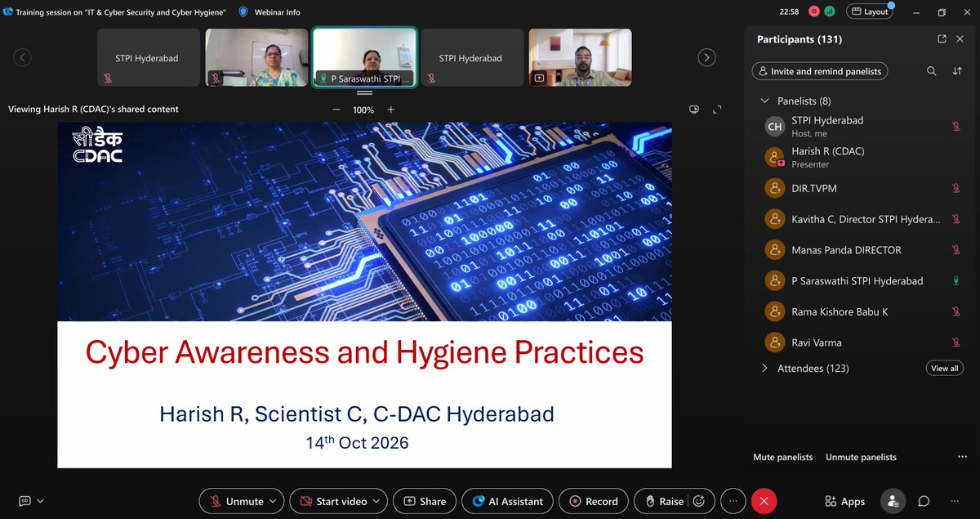Click the annotate shared content icon
Screen dimensions: 980x519
click(x=694, y=110)
